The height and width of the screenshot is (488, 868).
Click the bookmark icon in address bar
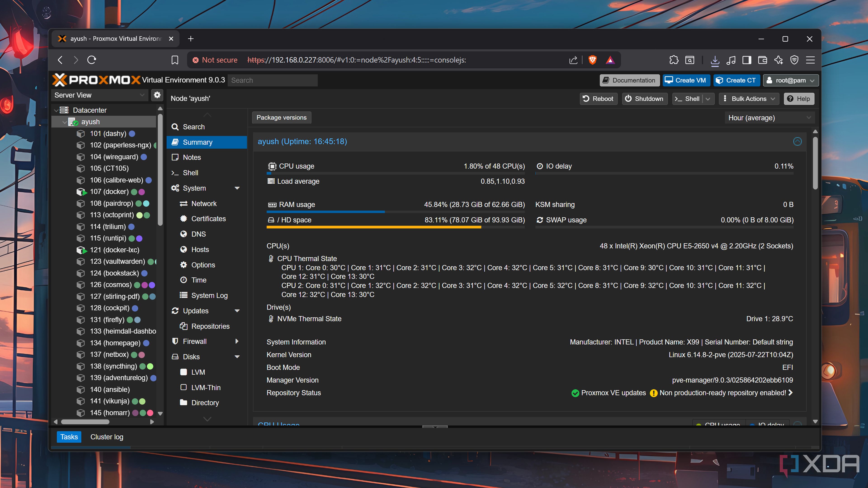[175, 60]
